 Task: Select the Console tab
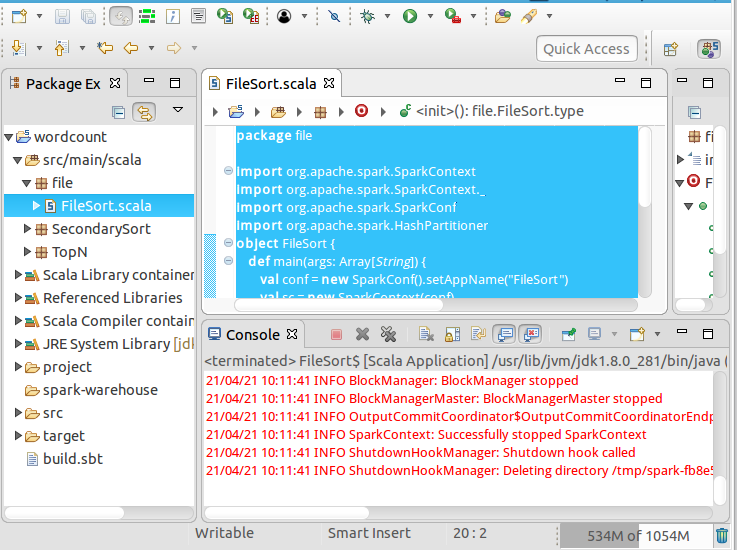(x=252, y=335)
